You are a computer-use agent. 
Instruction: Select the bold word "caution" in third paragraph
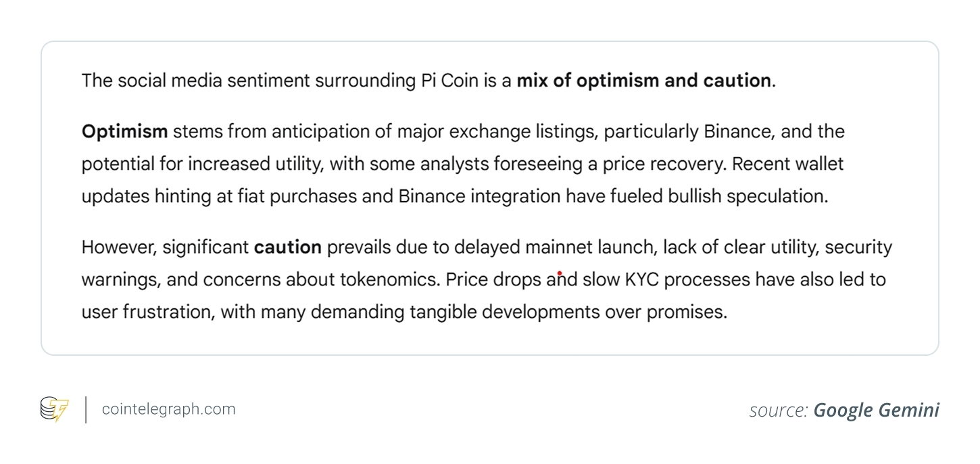[x=287, y=248]
